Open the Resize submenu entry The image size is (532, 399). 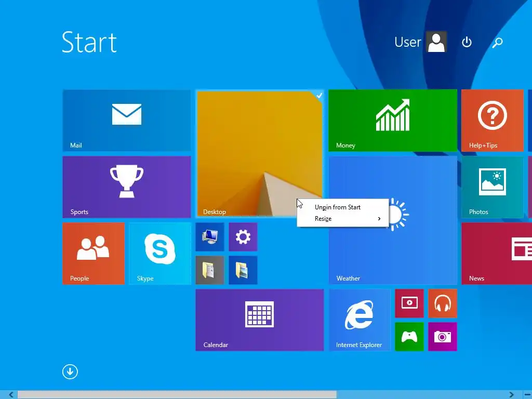coord(343,219)
